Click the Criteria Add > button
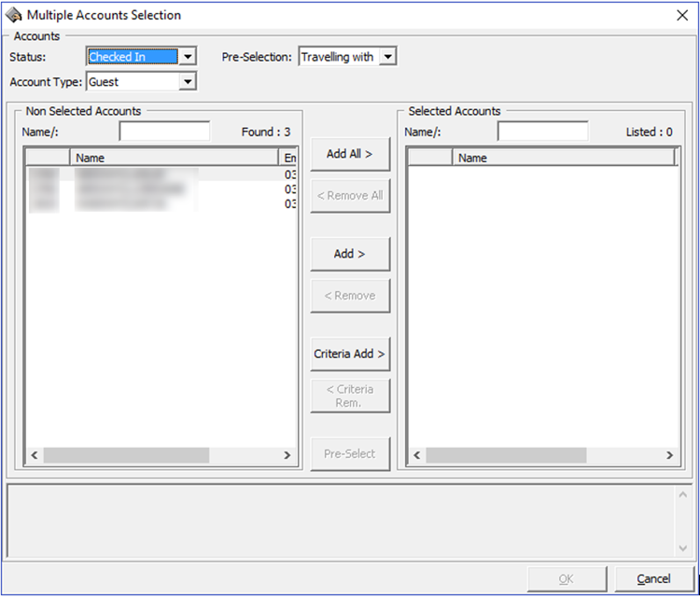 tap(350, 354)
